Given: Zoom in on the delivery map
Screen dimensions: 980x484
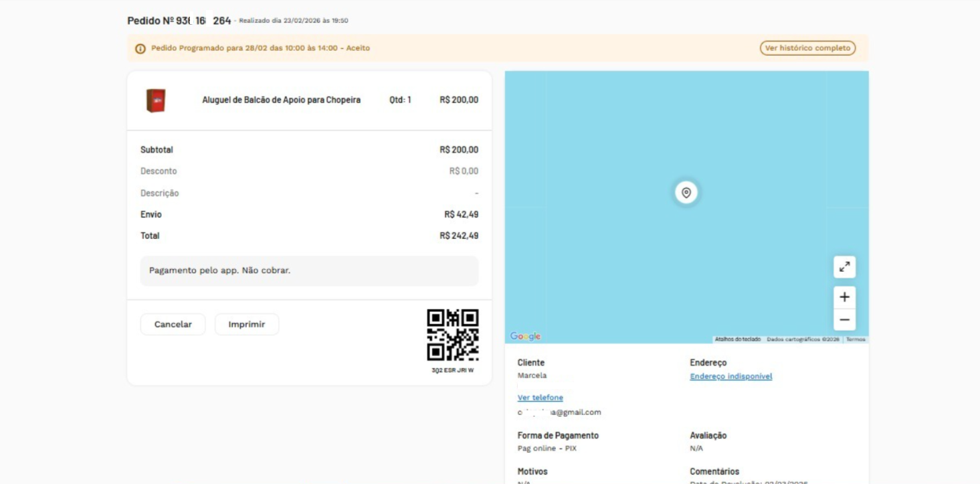Looking at the screenshot, I should (x=844, y=297).
